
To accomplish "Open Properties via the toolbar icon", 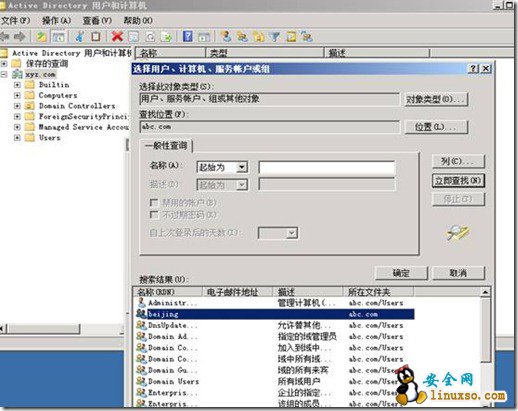I will [133, 37].
